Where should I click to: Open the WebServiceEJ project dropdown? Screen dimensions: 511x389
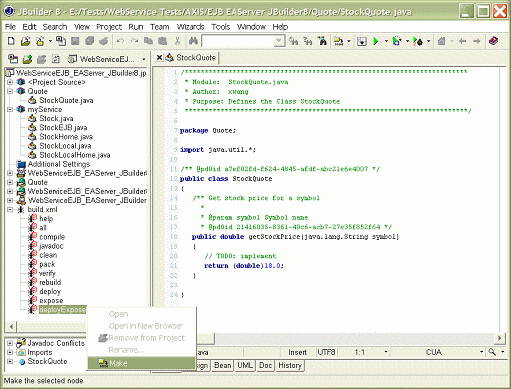pyautogui.click(x=144, y=59)
